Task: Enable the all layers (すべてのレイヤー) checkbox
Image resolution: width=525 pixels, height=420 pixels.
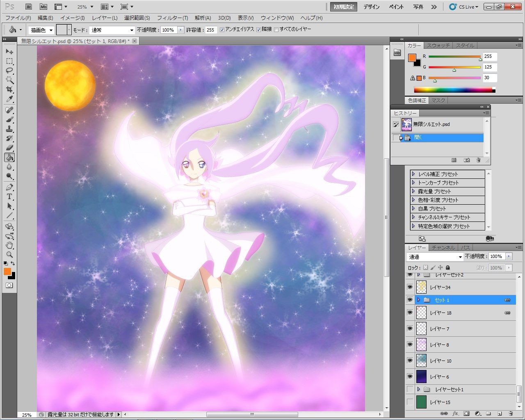Action: (x=276, y=30)
